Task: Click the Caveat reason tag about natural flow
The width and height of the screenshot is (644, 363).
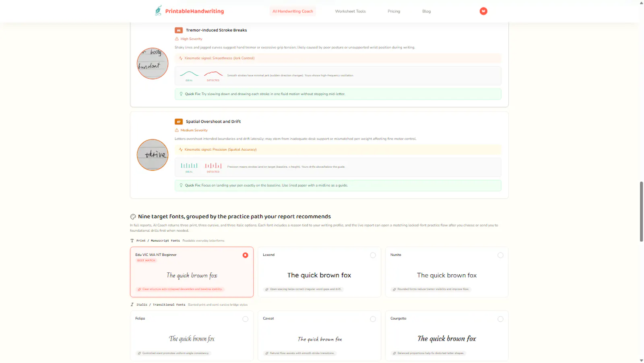Action: coord(300,353)
